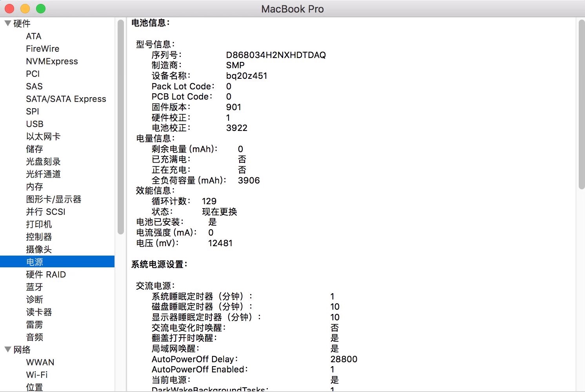Screen dimensions: 585x392
Task: Open the ATA hardware category
Action: pos(34,36)
